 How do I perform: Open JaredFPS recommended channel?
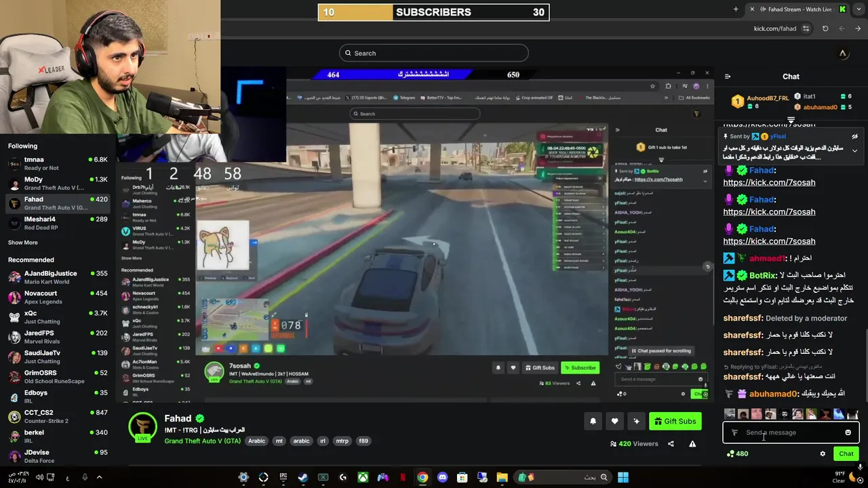[x=58, y=337]
